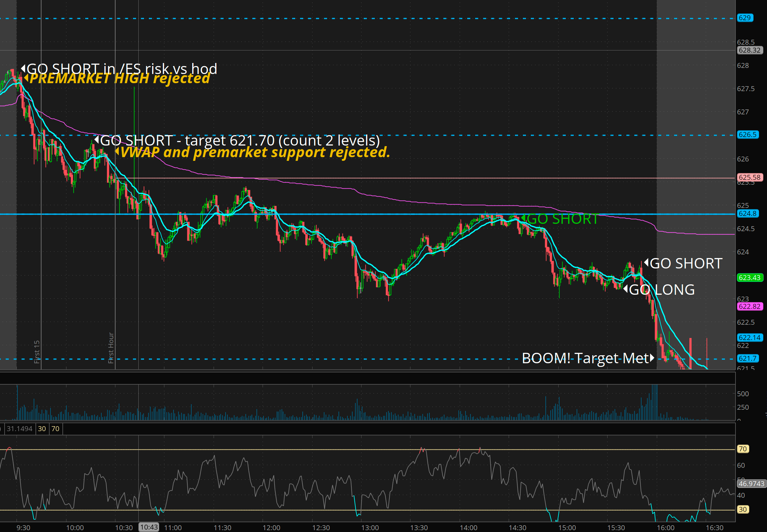Select the 624.8 horizontal level label
Image resolution: width=767 pixels, height=532 pixels.
(747, 214)
